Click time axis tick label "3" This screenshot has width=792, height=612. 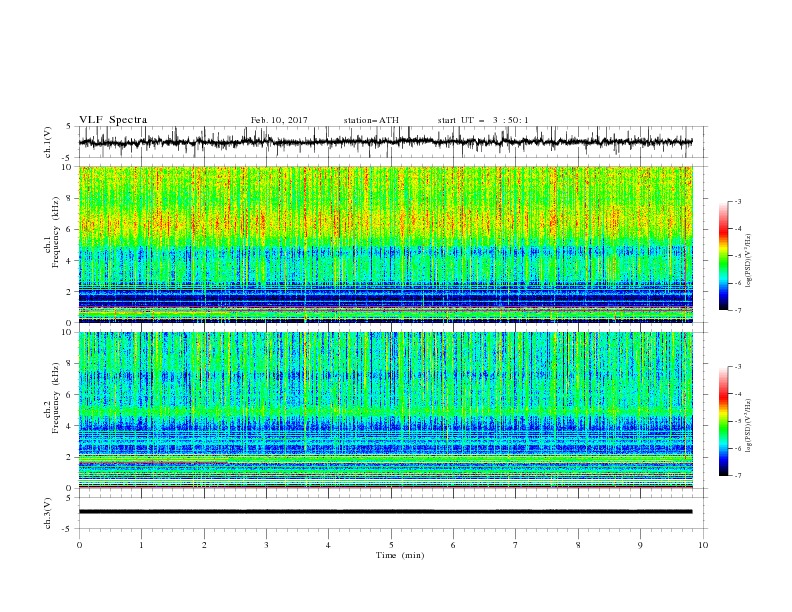(x=266, y=545)
